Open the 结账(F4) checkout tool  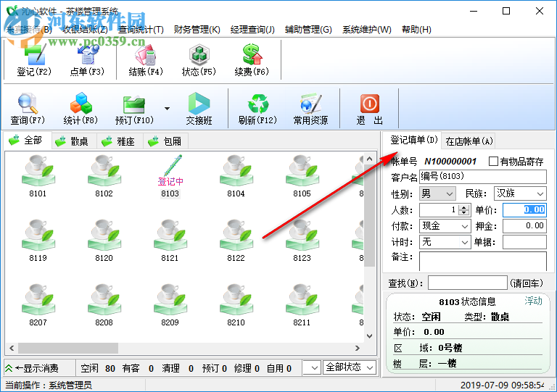point(146,60)
